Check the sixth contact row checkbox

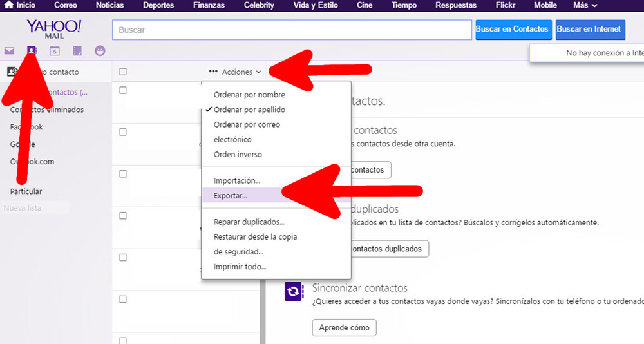click(123, 299)
